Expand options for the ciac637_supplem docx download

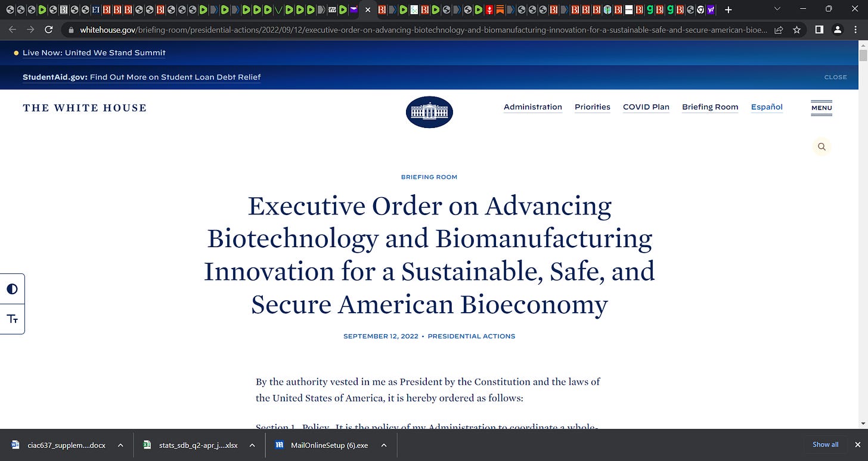(120, 445)
